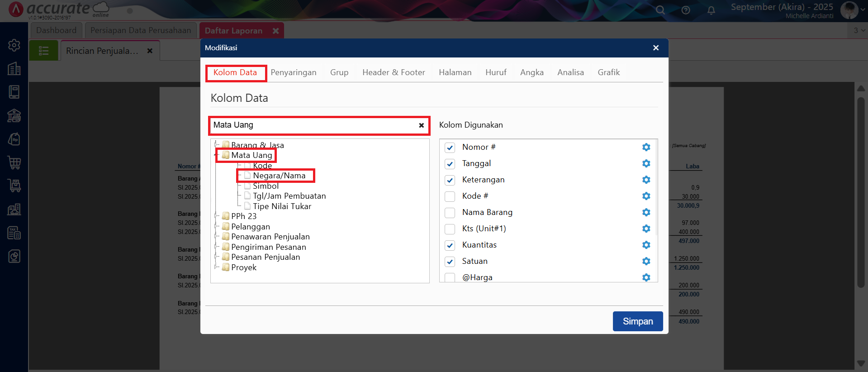Clear the Mata Uang search field
Viewport: 868px width, 372px height.
pyautogui.click(x=421, y=125)
